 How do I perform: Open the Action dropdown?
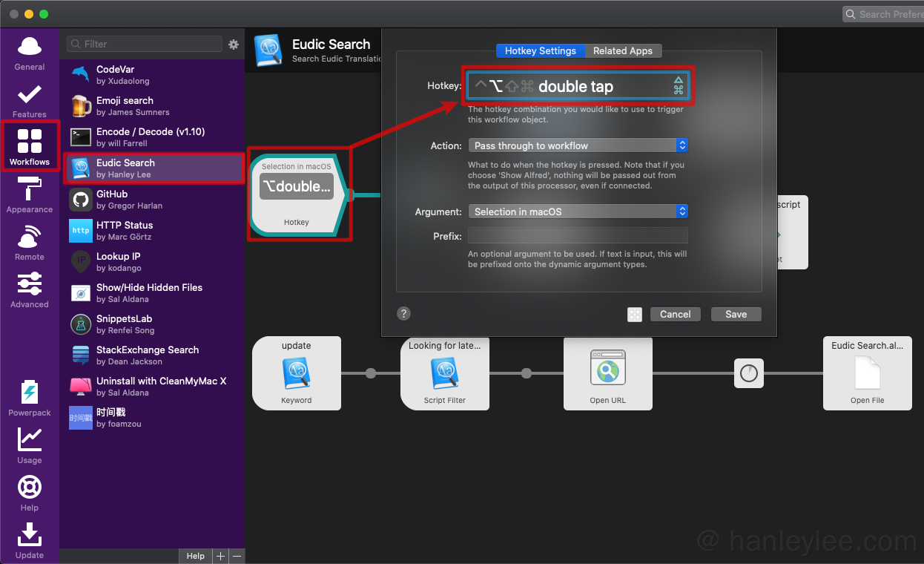(578, 145)
